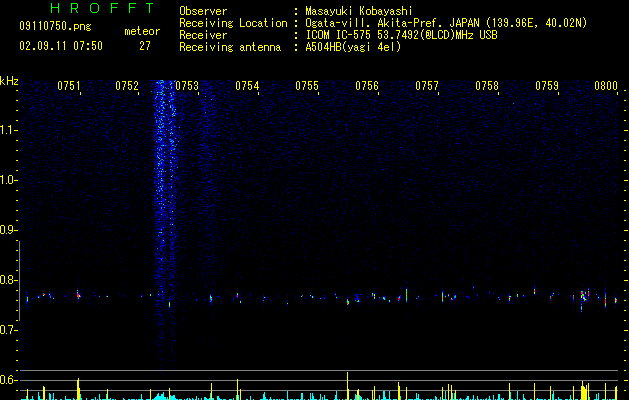Click the 0800 time marker
629x400 pixels.
point(606,86)
